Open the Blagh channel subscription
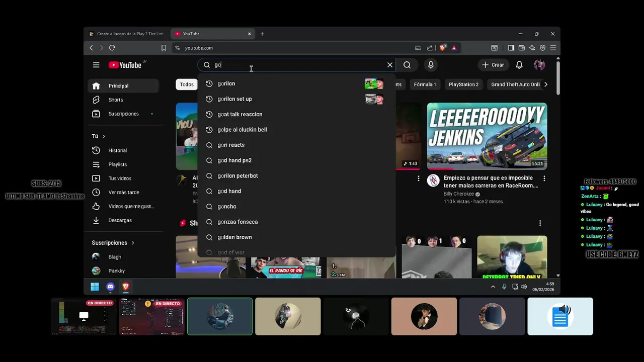 click(124, 257)
